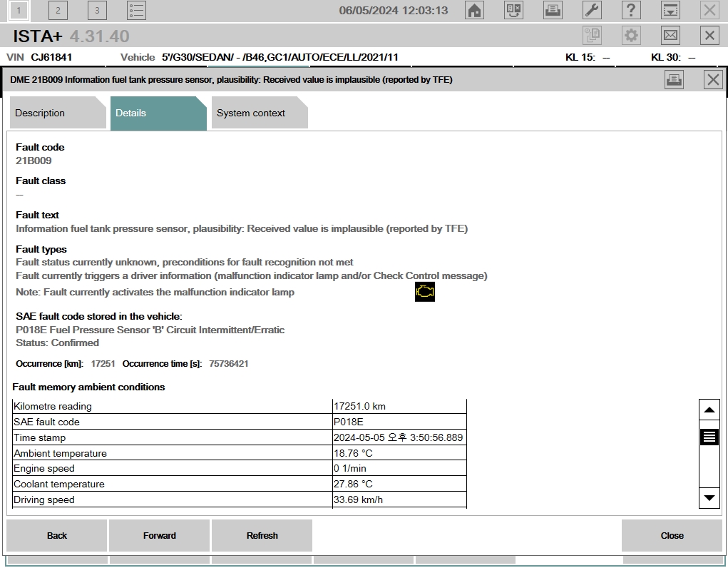The image size is (728, 568).
Task: Open operation tab 1
Action: [19, 10]
